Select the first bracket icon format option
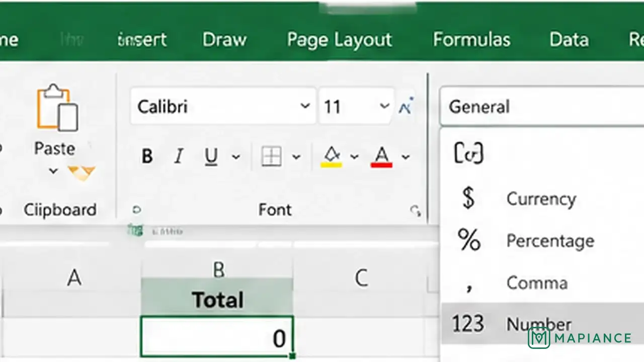 468,153
